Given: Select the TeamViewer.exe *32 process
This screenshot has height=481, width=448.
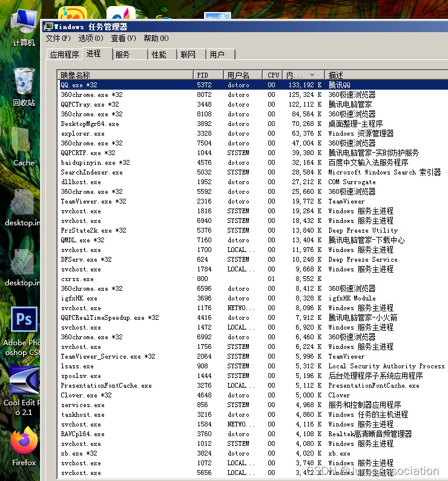Looking at the screenshot, I should click(x=253, y=201).
